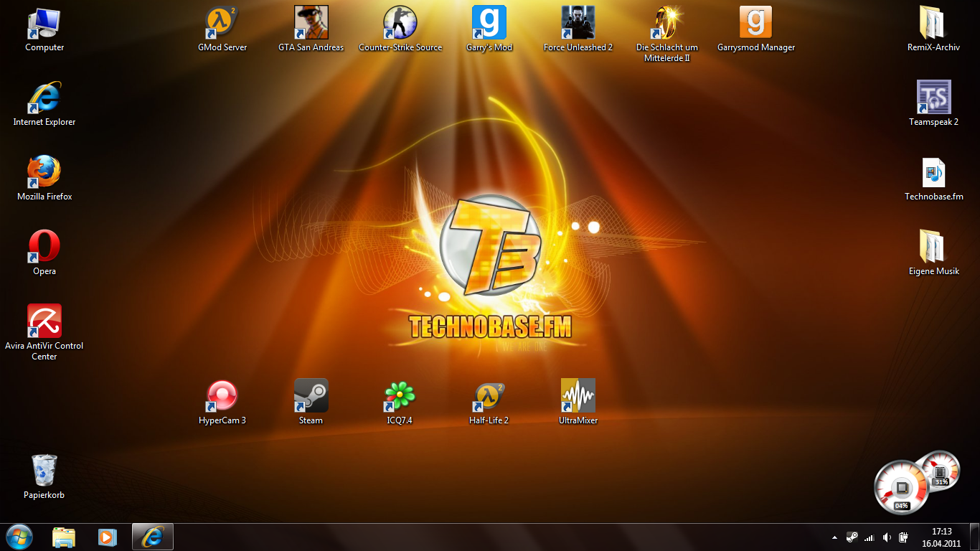
Task: Expand the hidden system tray icons arrow
Action: [x=834, y=537]
